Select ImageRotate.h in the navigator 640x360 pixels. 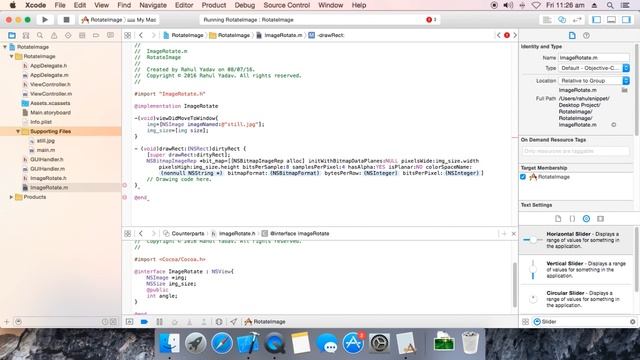[48, 178]
